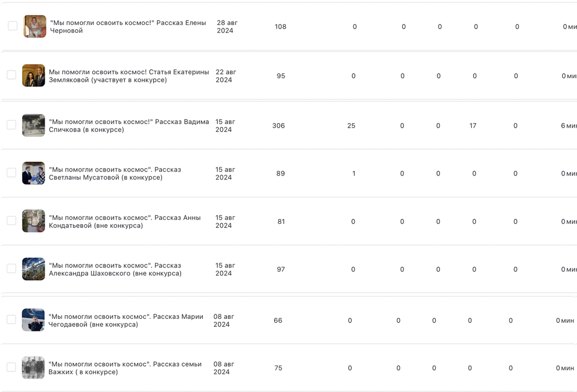Open the Вадима Спичкова story thumbnail

[34, 125]
